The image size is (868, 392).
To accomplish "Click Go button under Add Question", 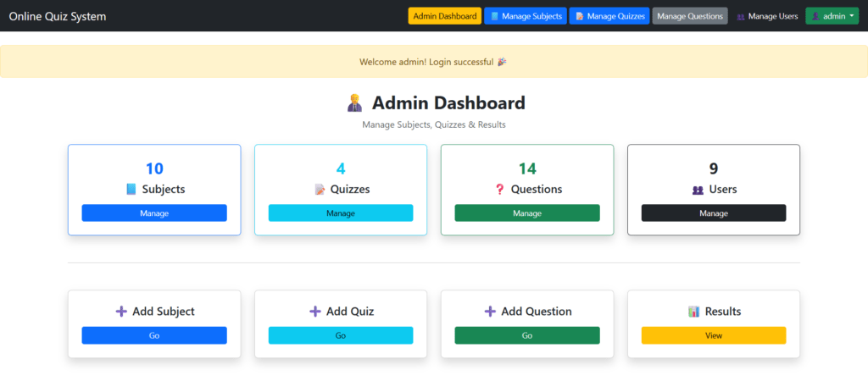I will tap(527, 335).
